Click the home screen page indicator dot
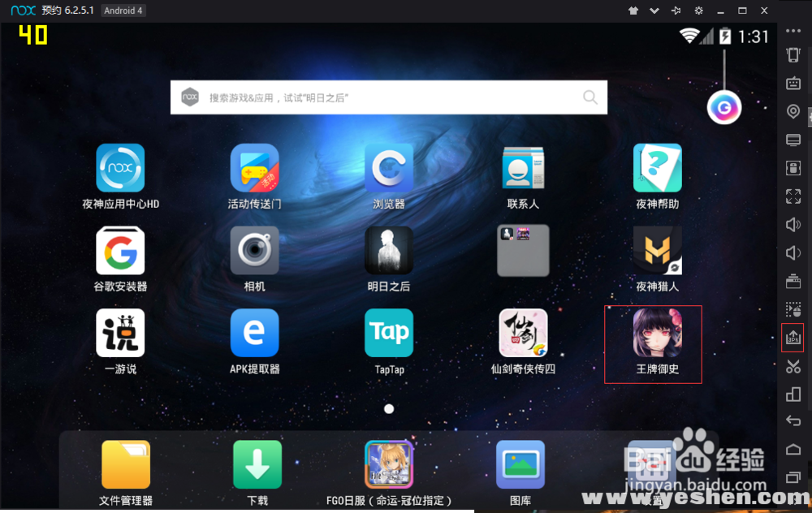 pyautogui.click(x=389, y=409)
